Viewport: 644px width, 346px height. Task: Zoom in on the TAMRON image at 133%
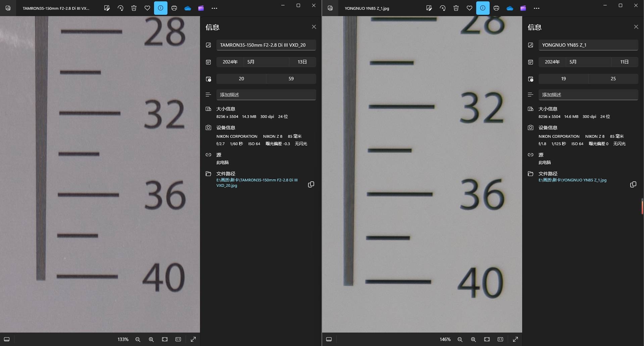tap(151, 339)
